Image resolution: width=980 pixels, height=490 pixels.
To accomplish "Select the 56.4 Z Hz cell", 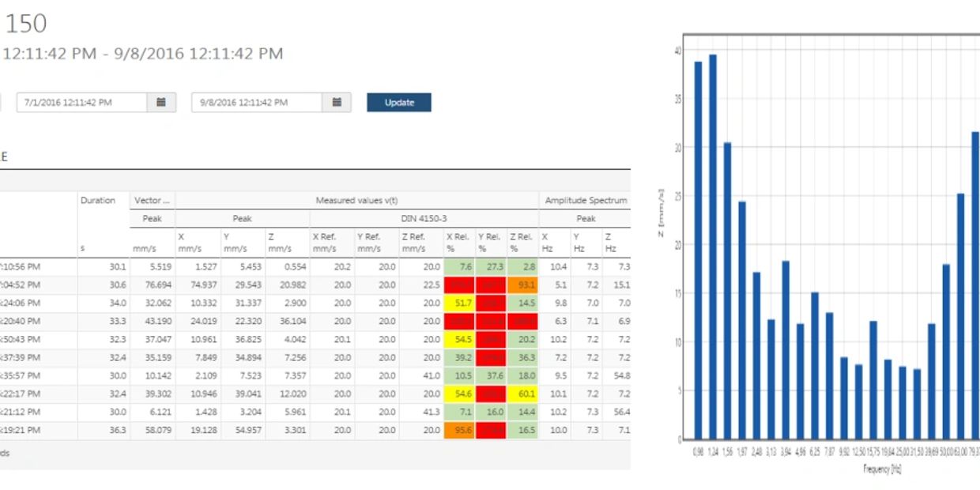I will click(x=616, y=413).
